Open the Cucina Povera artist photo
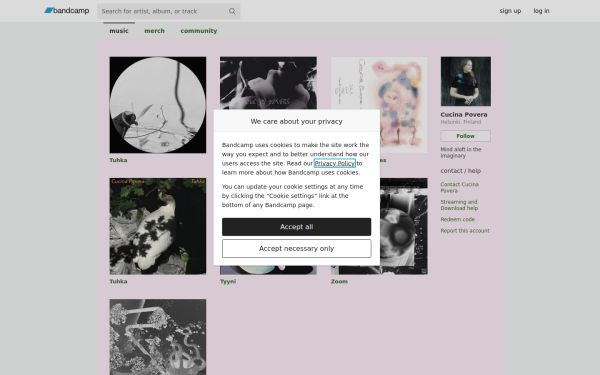The width and height of the screenshot is (600, 375). 466,82
